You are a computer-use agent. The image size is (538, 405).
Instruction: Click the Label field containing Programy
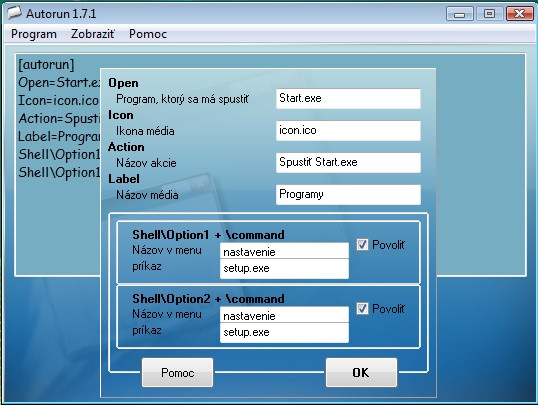[348, 195]
